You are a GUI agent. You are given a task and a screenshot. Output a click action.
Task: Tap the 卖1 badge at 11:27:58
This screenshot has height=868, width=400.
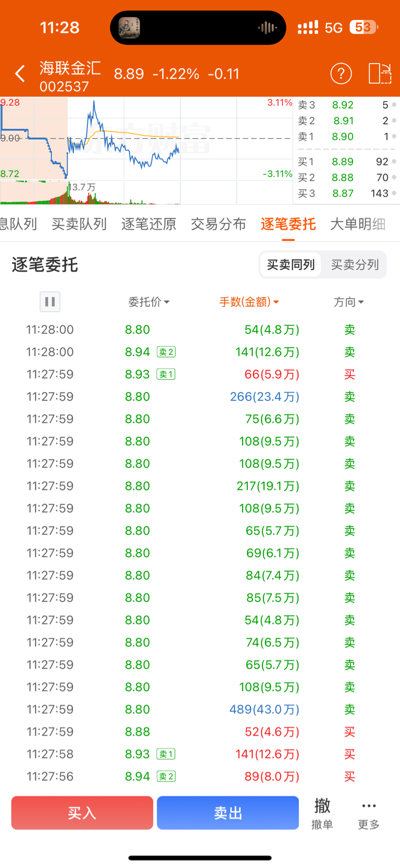coord(166,754)
